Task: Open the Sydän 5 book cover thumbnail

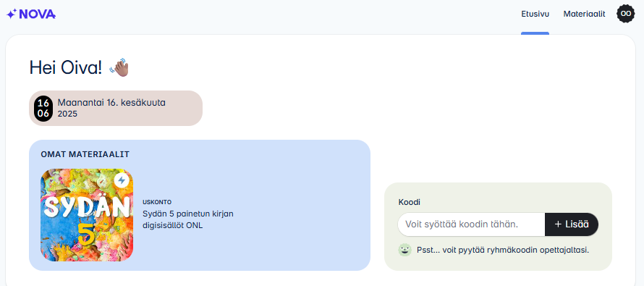Action: 87,215
